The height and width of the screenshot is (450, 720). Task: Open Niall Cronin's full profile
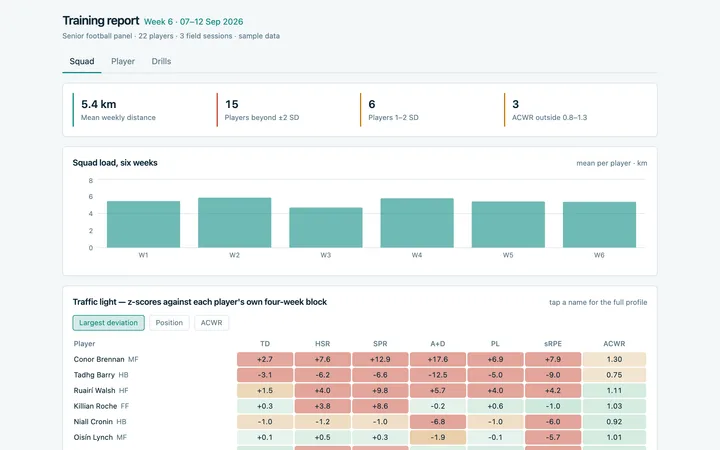[93, 422]
